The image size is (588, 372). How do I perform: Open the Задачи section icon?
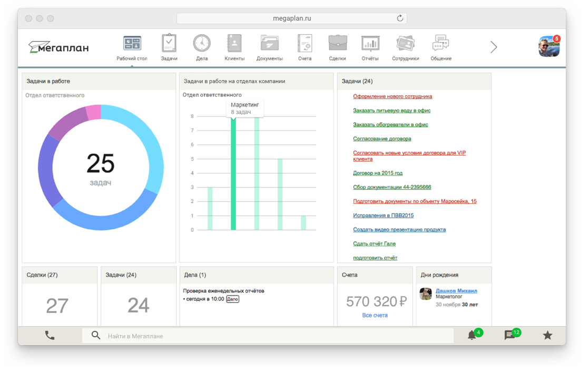[x=169, y=43]
